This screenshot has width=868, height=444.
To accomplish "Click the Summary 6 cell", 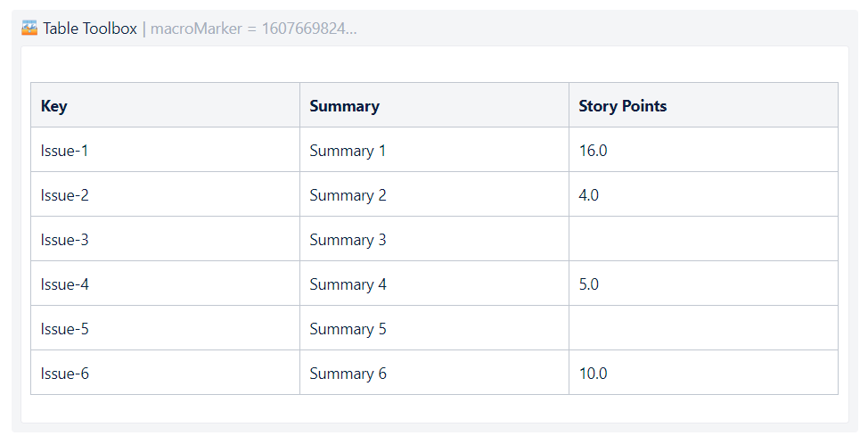I will coord(434,373).
